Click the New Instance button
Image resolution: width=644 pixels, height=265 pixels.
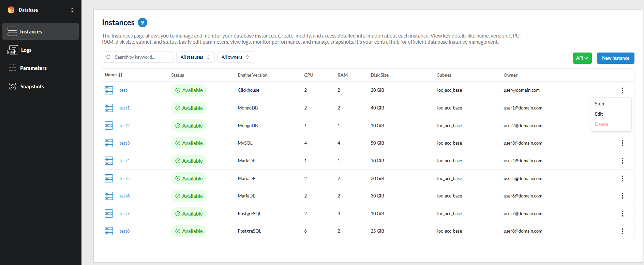615,58
